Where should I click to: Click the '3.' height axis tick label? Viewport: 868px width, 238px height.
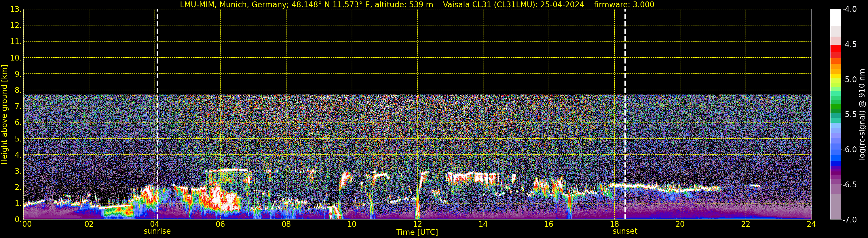click(x=18, y=171)
